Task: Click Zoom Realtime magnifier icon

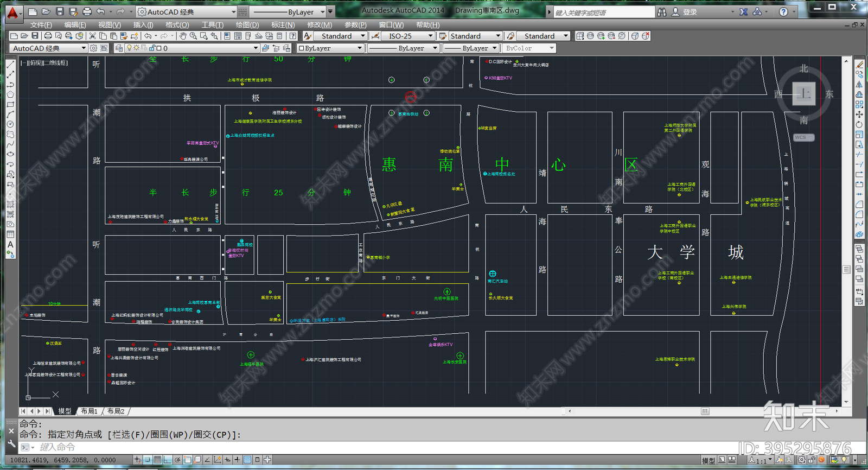Action: (x=193, y=36)
